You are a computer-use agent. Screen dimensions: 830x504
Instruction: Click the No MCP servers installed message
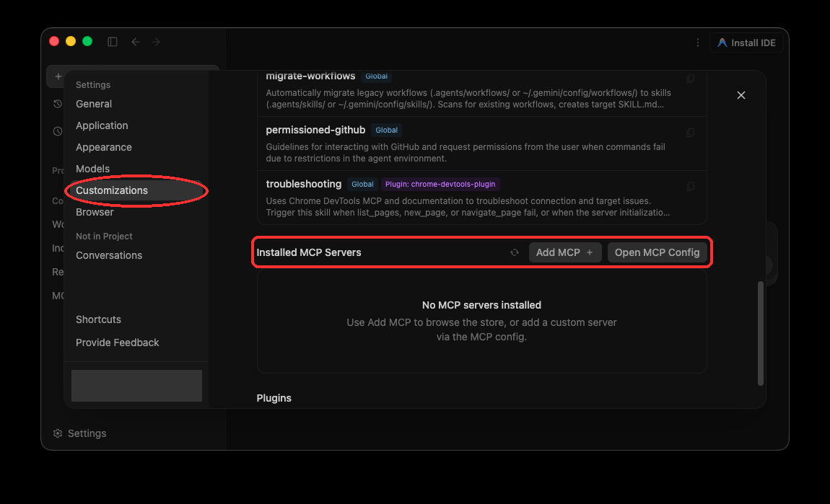click(481, 305)
